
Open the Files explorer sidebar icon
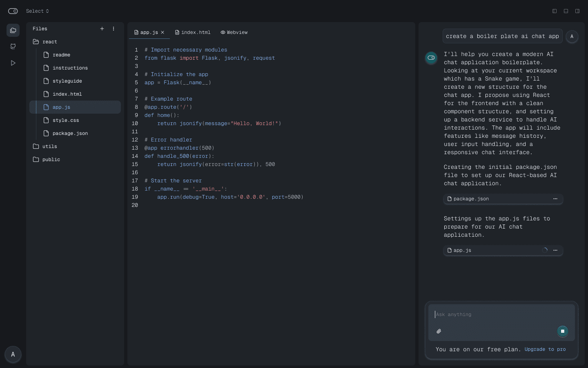[x=13, y=30]
